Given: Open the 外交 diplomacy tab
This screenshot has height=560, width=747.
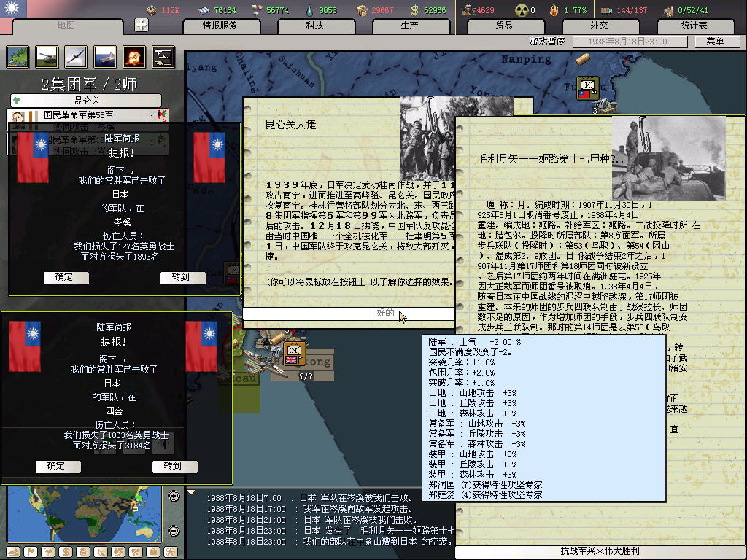Looking at the screenshot, I should tap(600, 26).
